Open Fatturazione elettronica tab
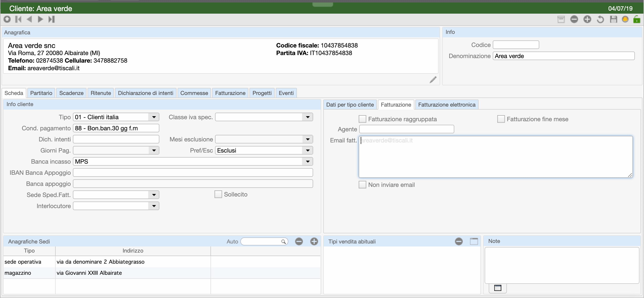This screenshot has width=644, height=298. click(x=447, y=105)
